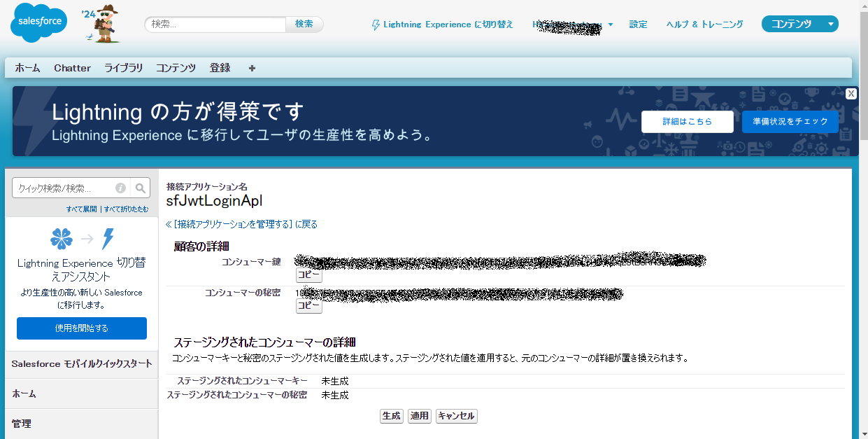Expand the 管理 sidebar section
Viewport: 868px width, 439px height.
(x=82, y=424)
